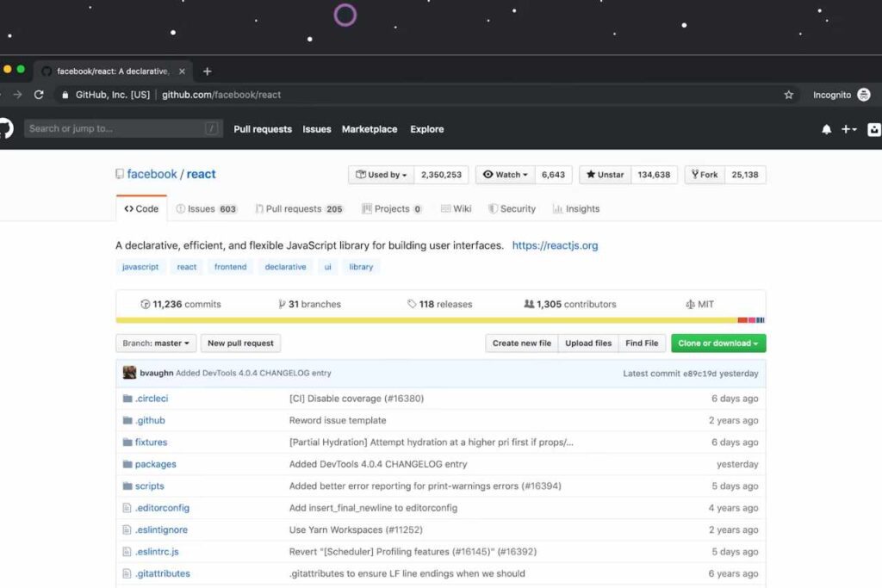Switch to the Issues tab
This screenshot has height=588, width=882.
click(x=205, y=209)
